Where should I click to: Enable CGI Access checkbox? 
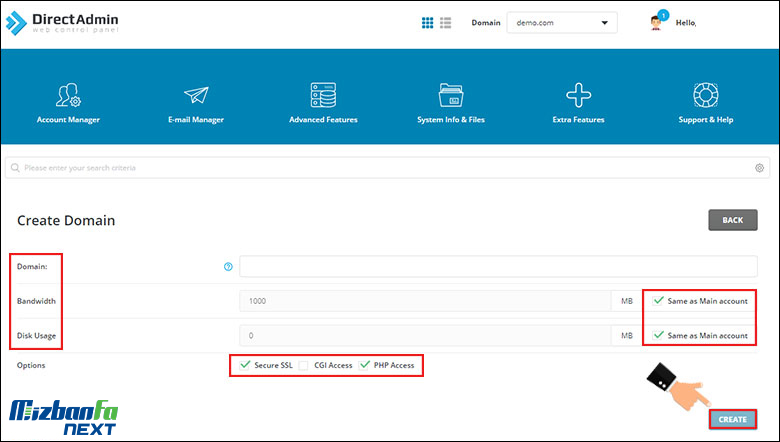(305, 365)
